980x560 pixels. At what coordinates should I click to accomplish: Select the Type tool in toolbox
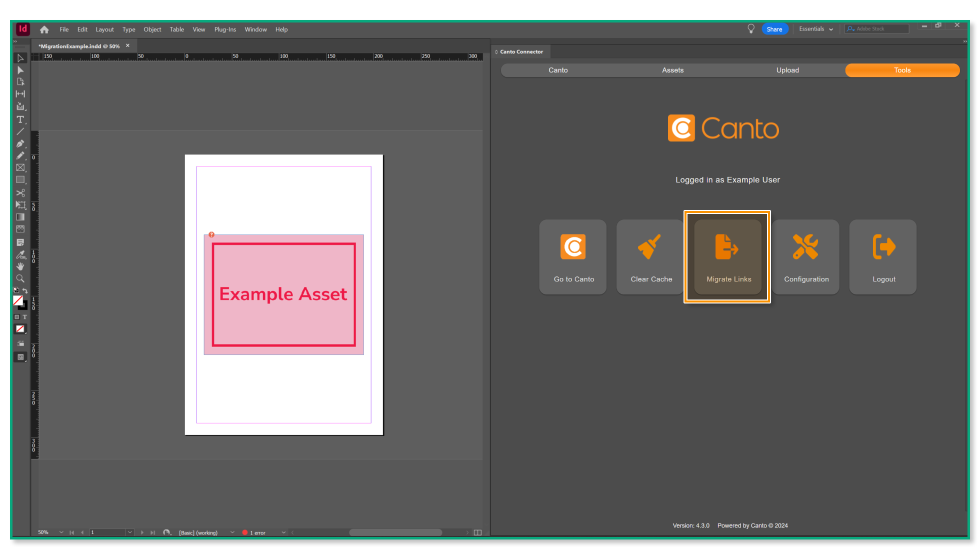(x=20, y=119)
